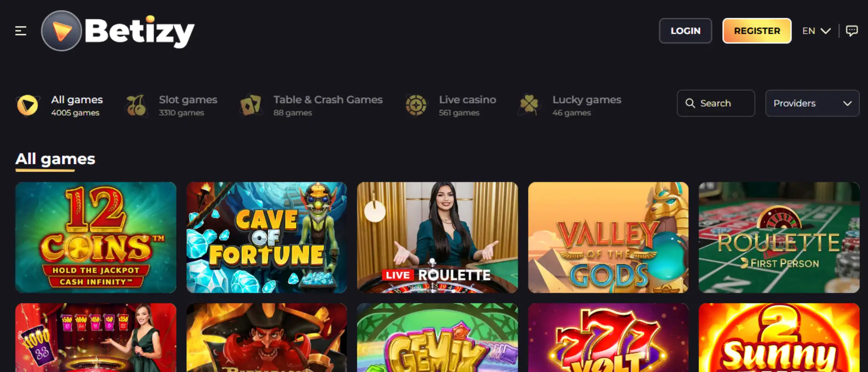Screen dimensions: 868x372
Task: Click the roulette chip Live casino icon
Action: (416, 105)
